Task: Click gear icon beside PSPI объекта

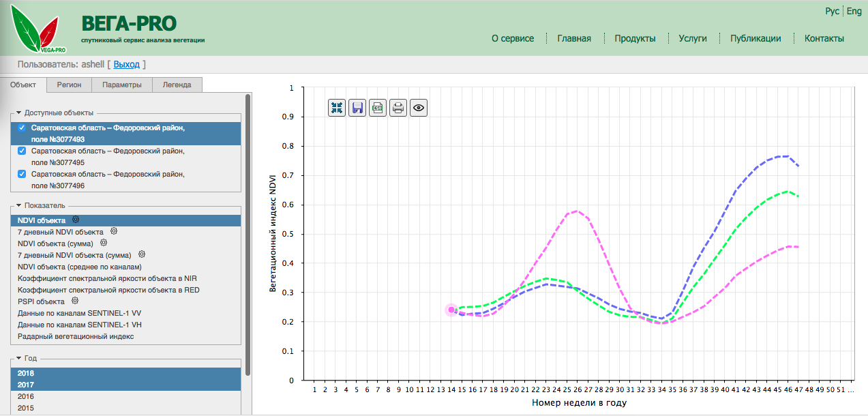Action: (76, 301)
